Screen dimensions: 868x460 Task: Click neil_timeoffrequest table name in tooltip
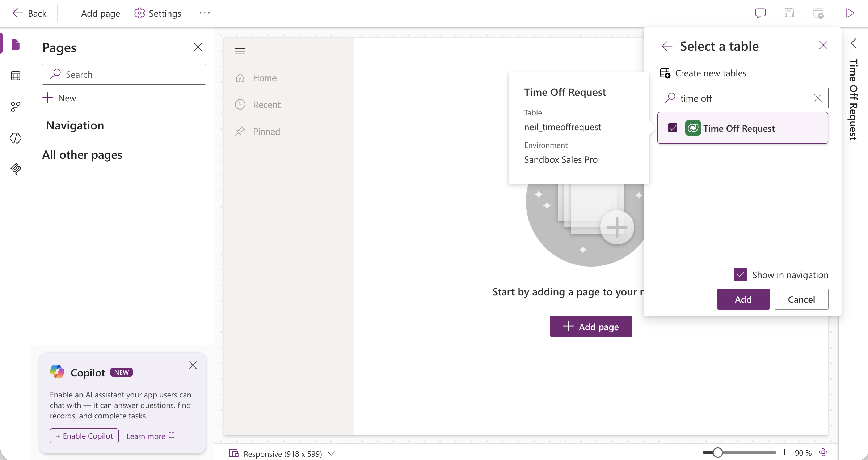(562, 127)
